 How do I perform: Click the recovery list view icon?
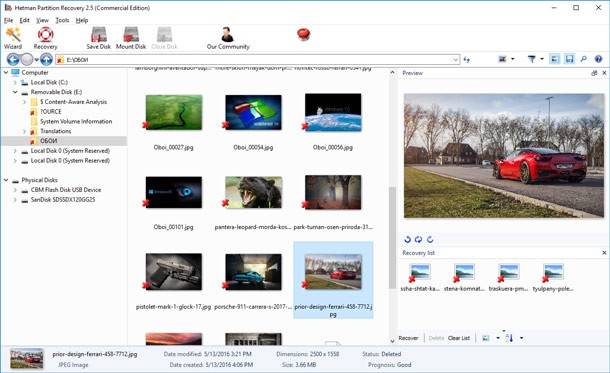point(486,338)
